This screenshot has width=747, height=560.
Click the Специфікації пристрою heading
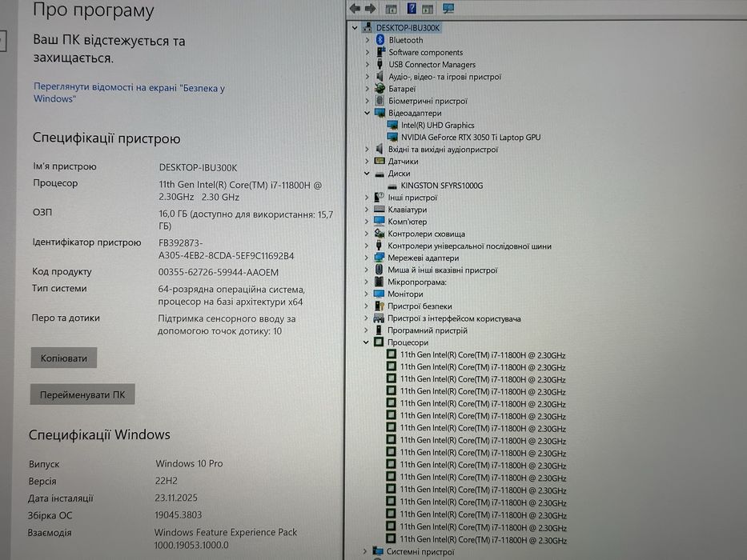(106, 138)
